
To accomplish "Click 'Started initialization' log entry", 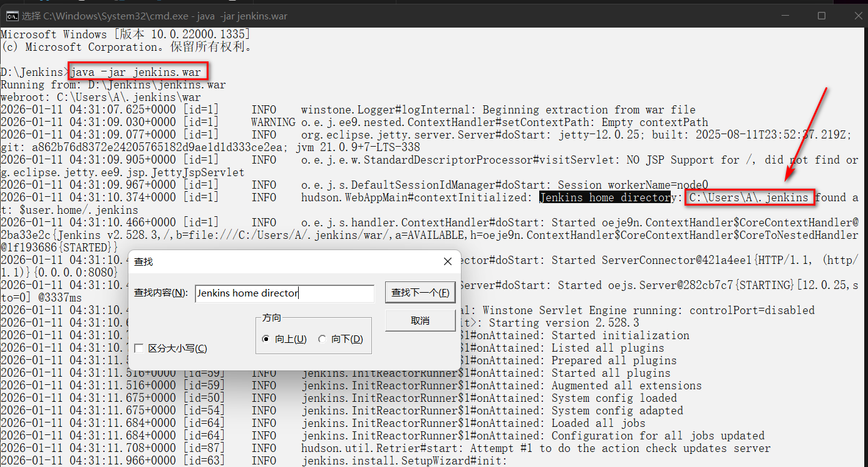I will pyautogui.click(x=621, y=335).
